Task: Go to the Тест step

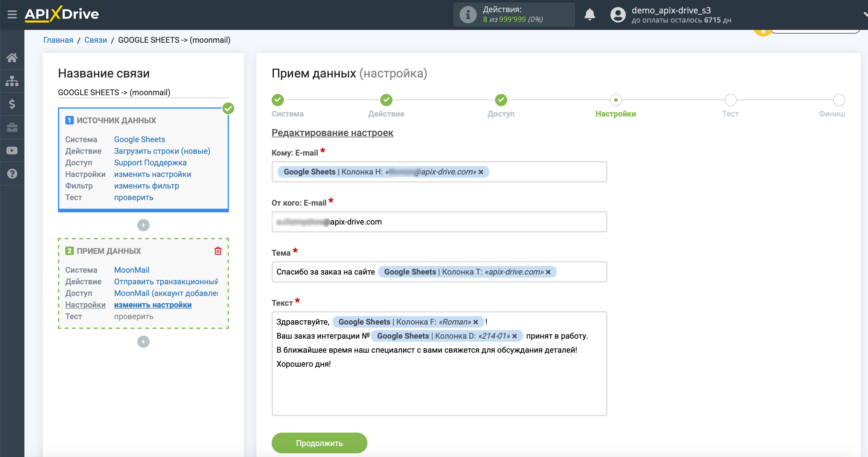Action: (730, 100)
